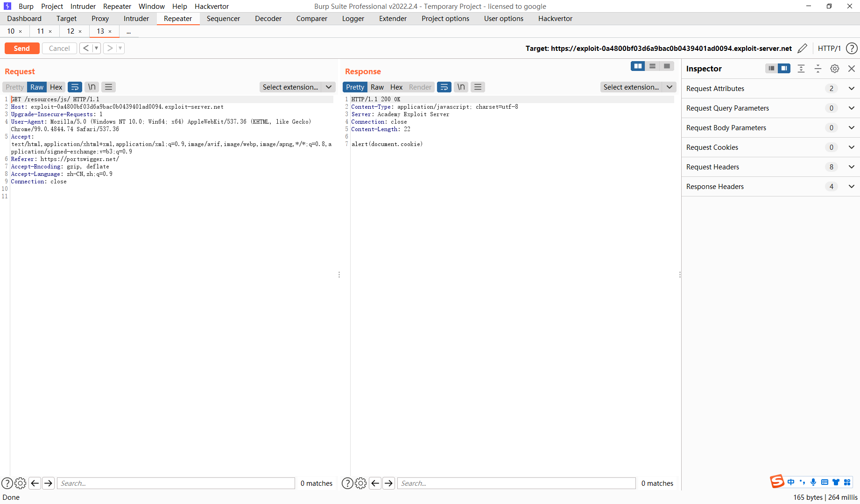Click the help question-mark icon near Response search bar
Screen dimensions: 860x504
(x=347, y=483)
